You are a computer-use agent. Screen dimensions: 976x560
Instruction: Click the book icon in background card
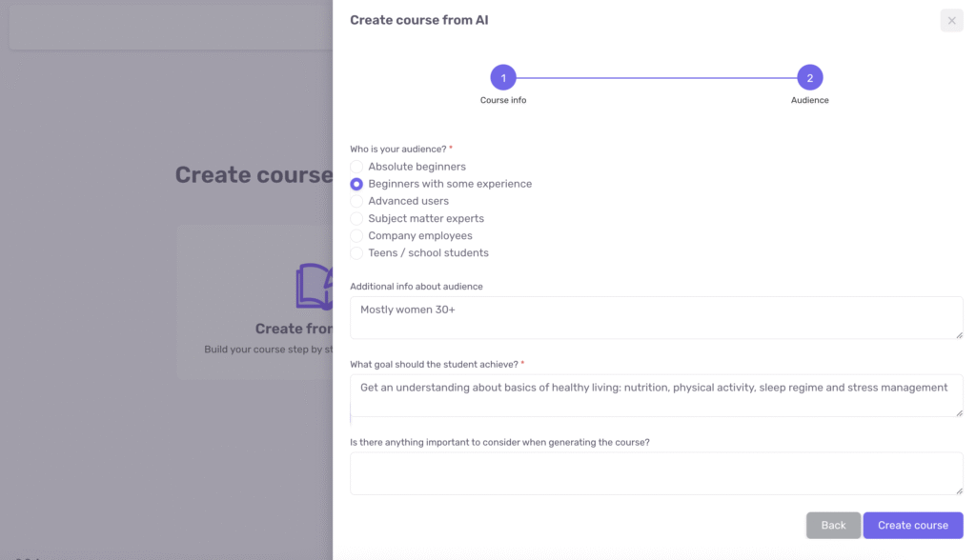click(x=315, y=287)
